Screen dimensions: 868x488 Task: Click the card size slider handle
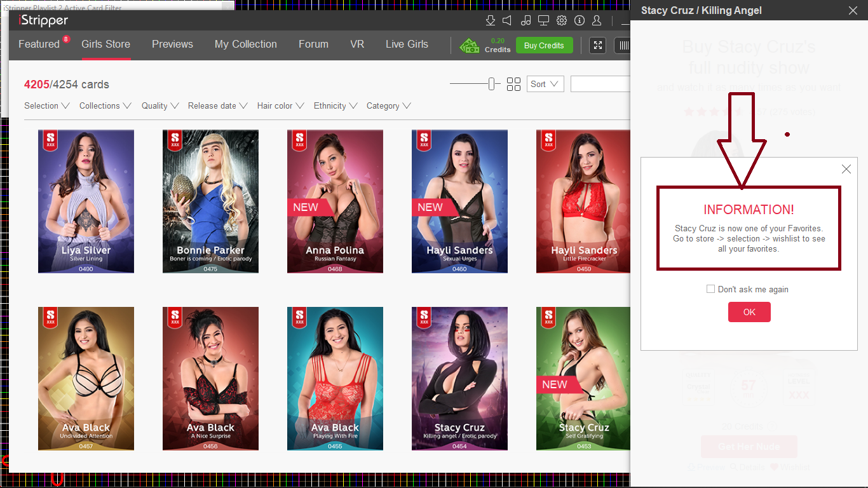click(x=492, y=84)
